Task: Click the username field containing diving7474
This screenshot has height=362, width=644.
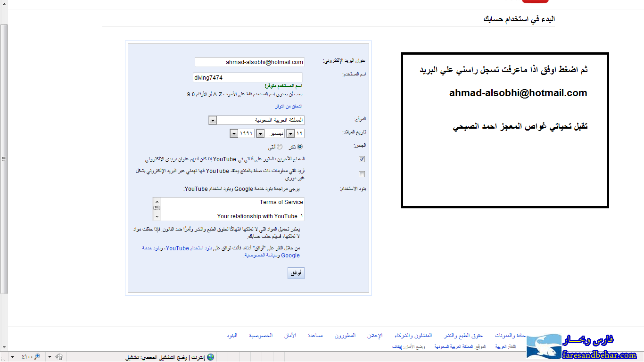Action: click(x=248, y=77)
